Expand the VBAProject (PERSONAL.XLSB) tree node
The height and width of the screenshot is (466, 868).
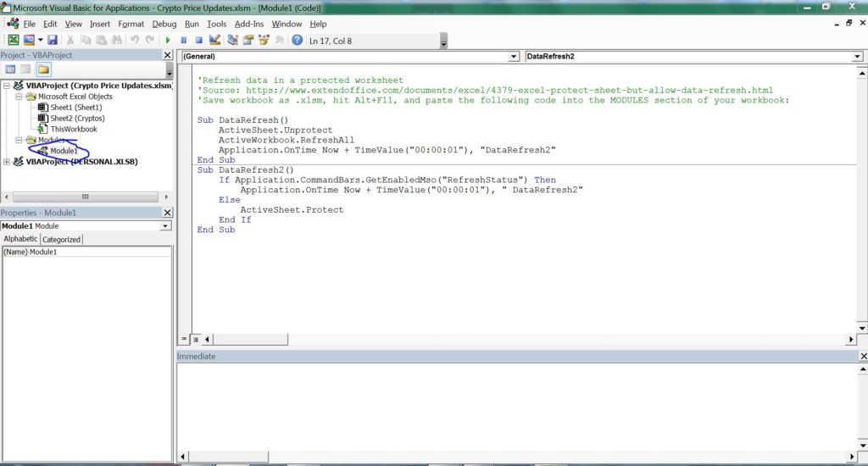click(x=8, y=162)
